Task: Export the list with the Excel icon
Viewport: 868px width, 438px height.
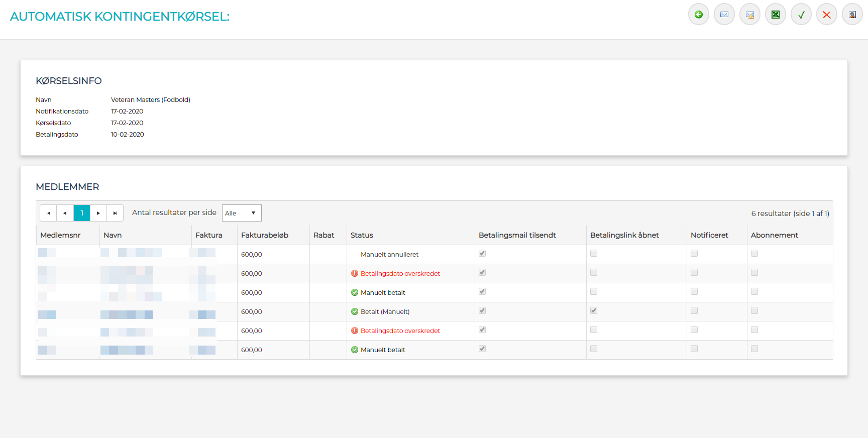Action: point(775,15)
